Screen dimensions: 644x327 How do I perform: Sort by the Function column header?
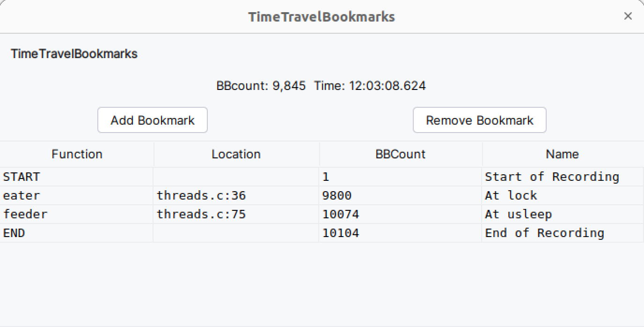[77, 154]
